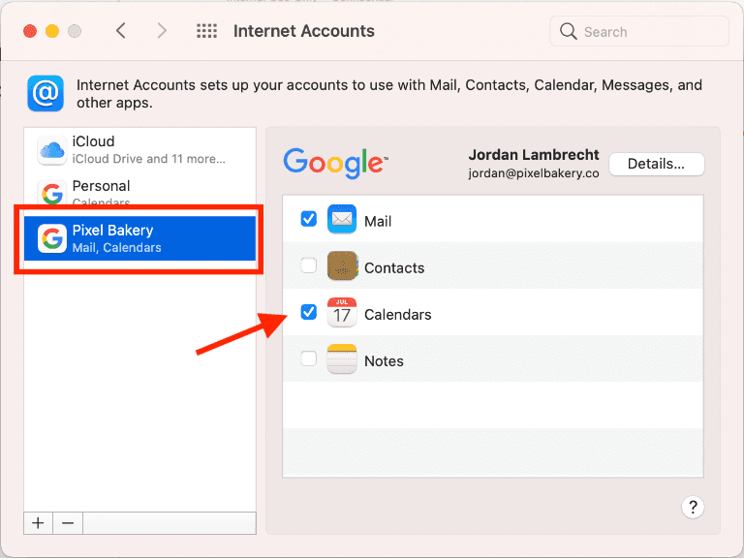Close the window with red button

point(30,31)
